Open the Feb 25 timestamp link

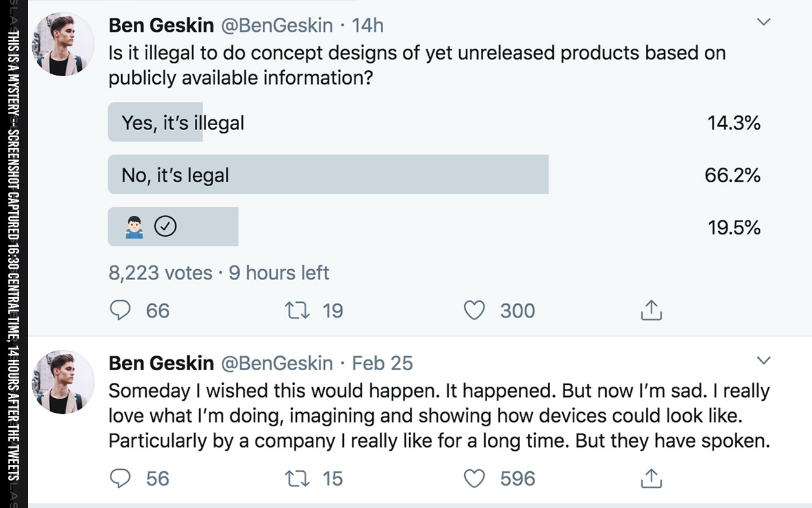point(382,363)
